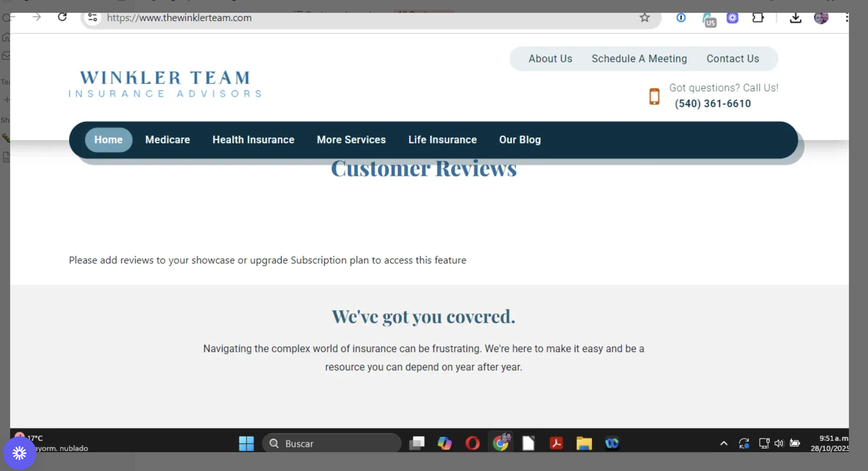Open the browser extensions puzzle icon
Viewport: 868px width, 471px height.
pos(758,18)
